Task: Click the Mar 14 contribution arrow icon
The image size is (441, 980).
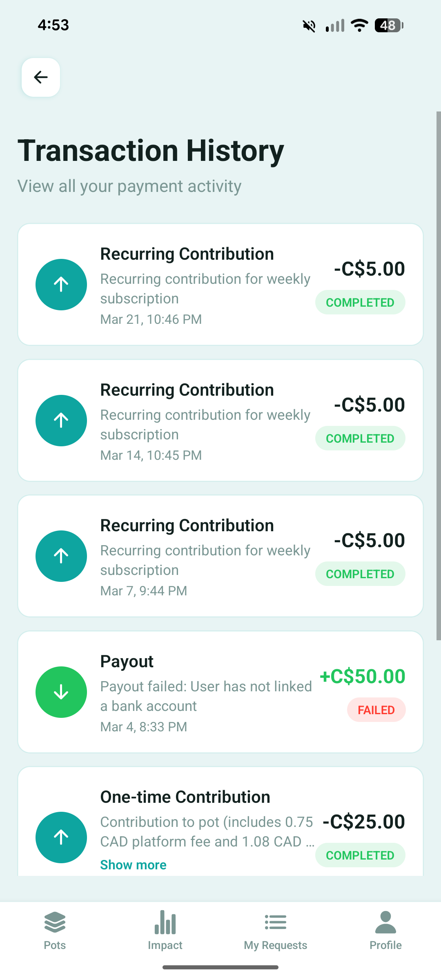Action: pyautogui.click(x=61, y=420)
